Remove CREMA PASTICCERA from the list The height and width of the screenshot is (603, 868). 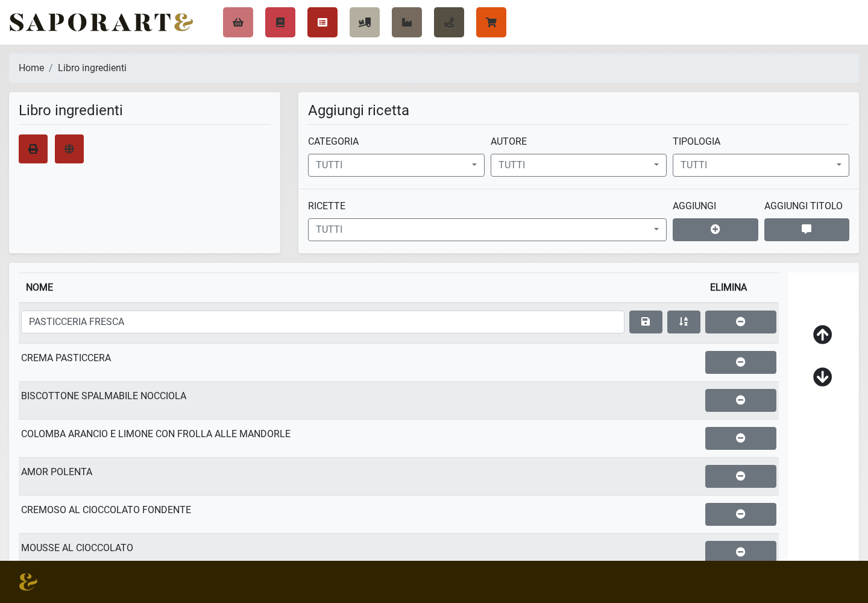tap(741, 362)
